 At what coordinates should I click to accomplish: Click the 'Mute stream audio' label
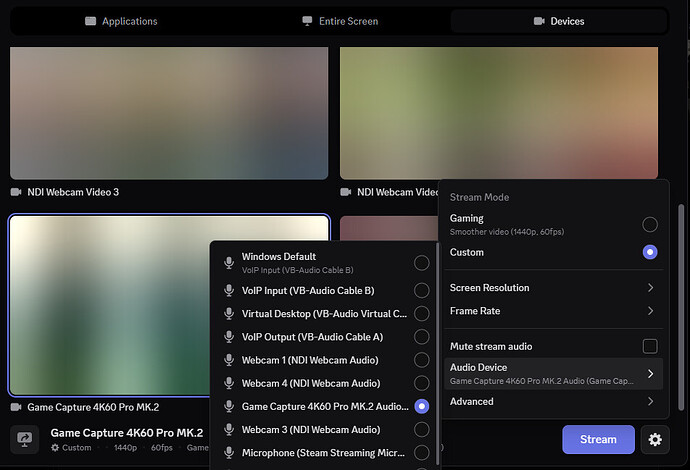click(491, 346)
